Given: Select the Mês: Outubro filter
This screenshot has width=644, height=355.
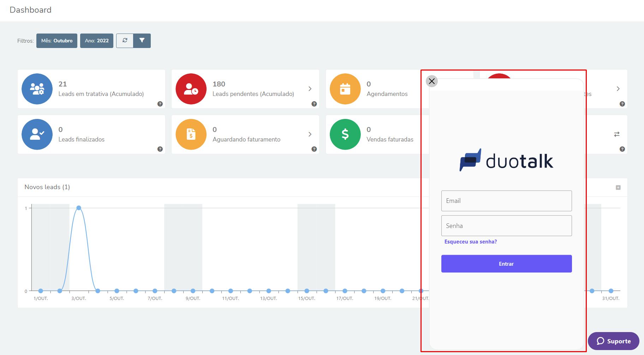Looking at the screenshot, I should 57,41.
